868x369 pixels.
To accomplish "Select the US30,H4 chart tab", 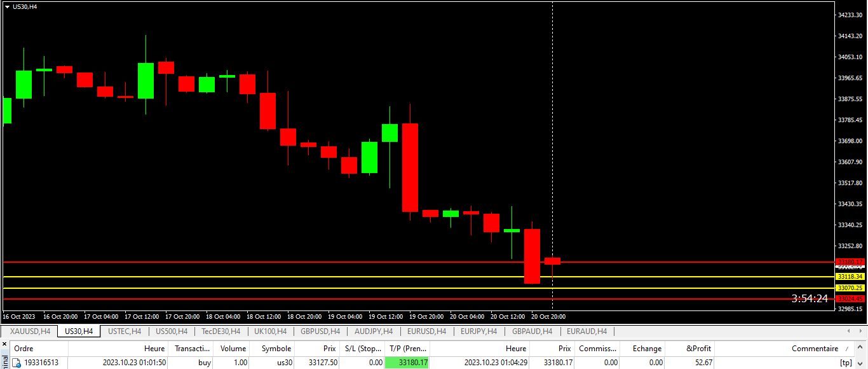I will point(79,331).
